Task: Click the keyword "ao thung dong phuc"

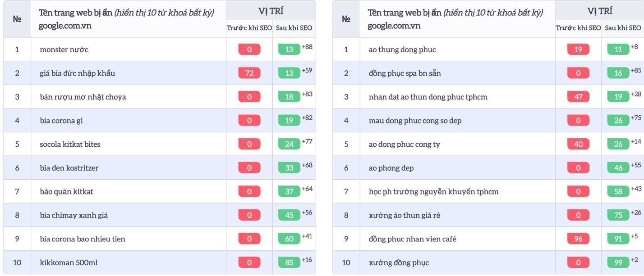Action: coord(402,50)
